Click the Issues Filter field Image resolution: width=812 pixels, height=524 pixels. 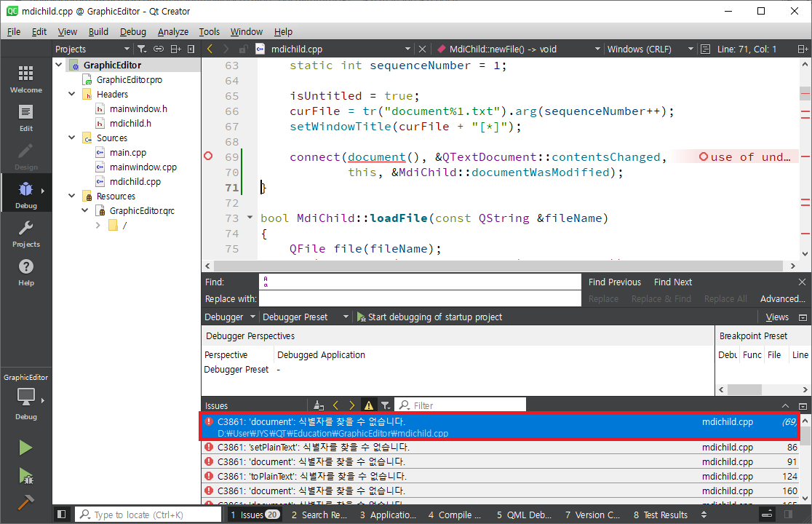pyautogui.click(x=461, y=405)
